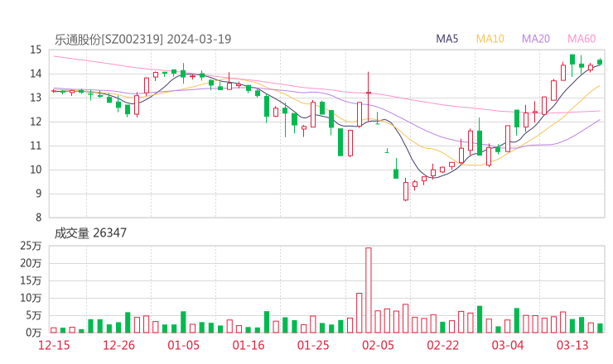Screen dimensions: 613x364
Task: Click the price axis value 12
Action: tap(36, 122)
